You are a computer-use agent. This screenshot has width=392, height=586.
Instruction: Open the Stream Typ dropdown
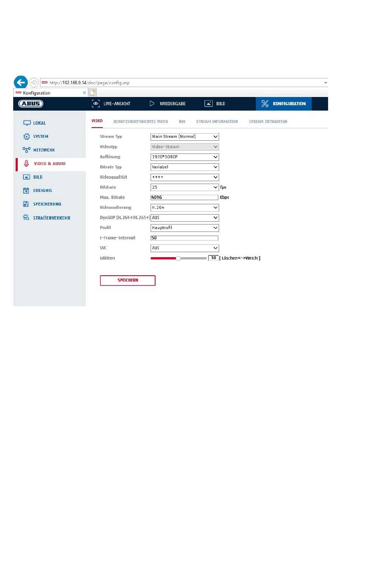click(x=184, y=137)
